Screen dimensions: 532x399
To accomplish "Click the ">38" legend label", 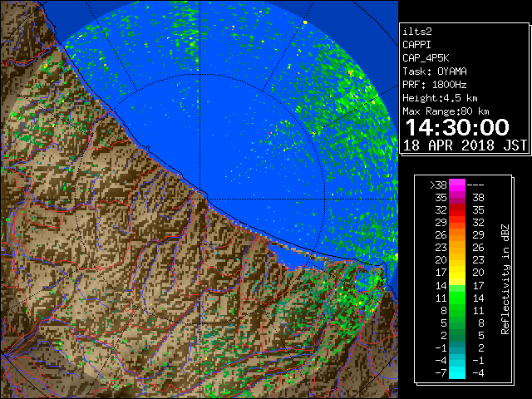I will click(x=438, y=185).
